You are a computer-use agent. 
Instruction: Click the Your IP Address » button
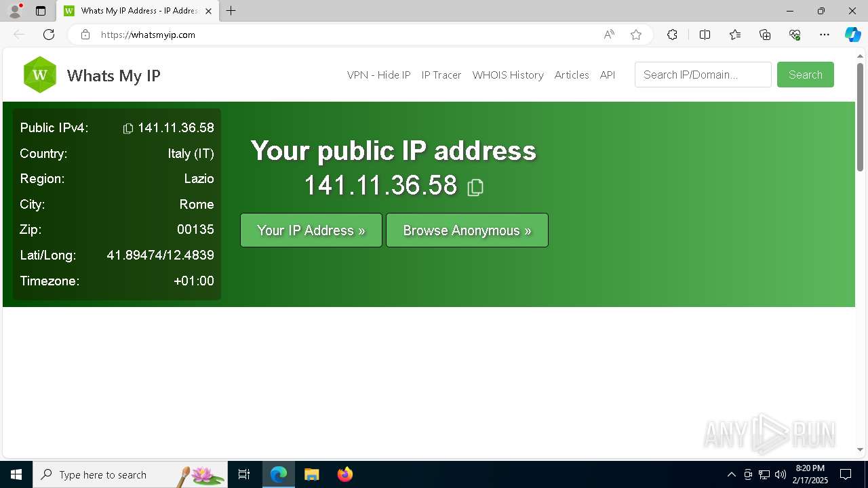(311, 230)
